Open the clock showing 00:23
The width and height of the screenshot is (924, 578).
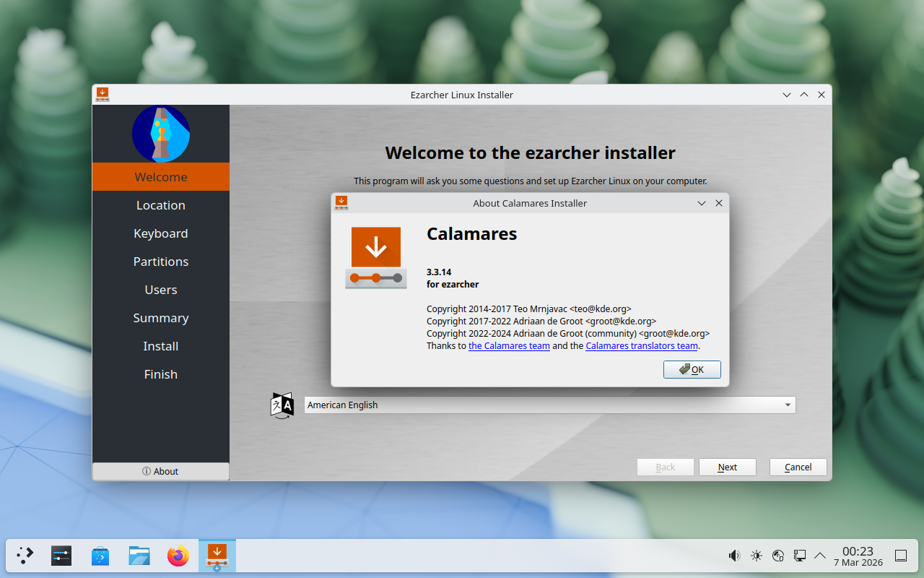coord(858,556)
